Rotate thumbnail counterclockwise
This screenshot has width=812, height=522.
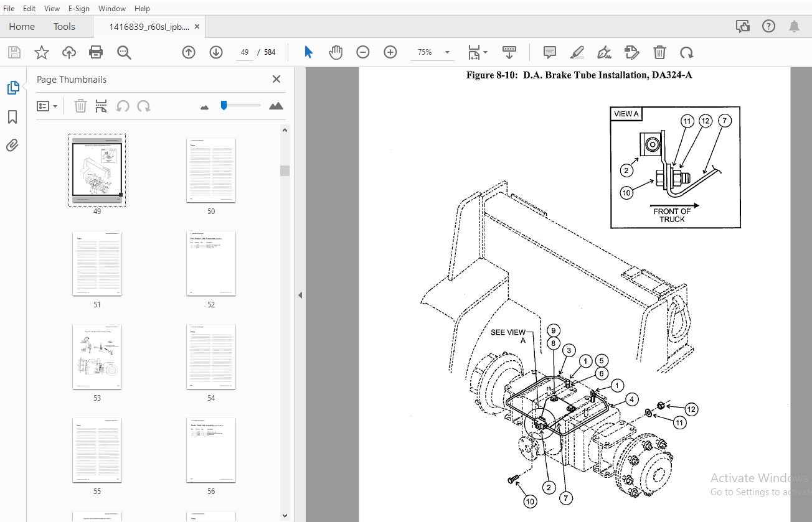pyautogui.click(x=123, y=106)
